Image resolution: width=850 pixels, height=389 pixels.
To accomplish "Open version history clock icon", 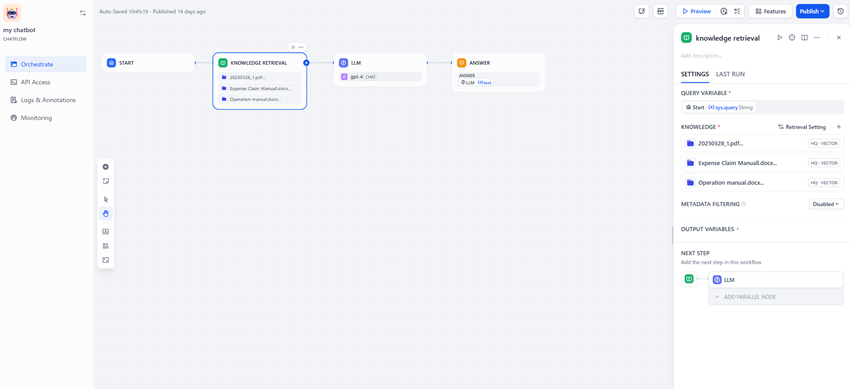I will click(x=840, y=11).
